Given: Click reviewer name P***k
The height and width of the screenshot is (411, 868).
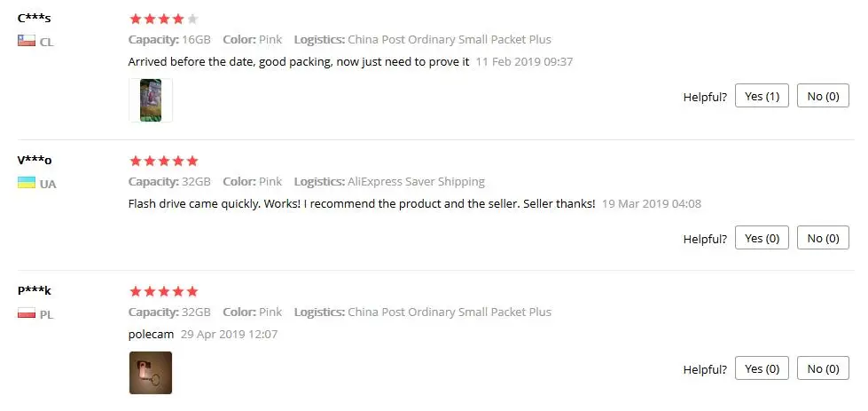Looking at the screenshot, I should pyautogui.click(x=35, y=290).
